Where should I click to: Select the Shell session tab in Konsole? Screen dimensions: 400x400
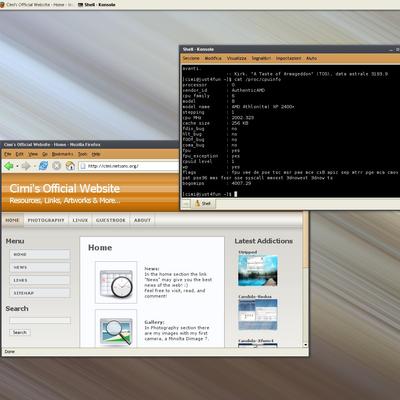click(x=203, y=203)
